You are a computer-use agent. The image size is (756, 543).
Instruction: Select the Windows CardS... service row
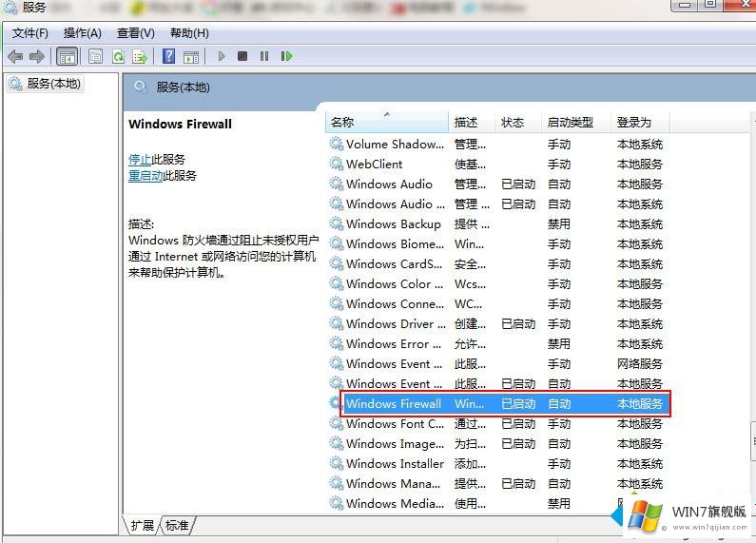coord(497,263)
